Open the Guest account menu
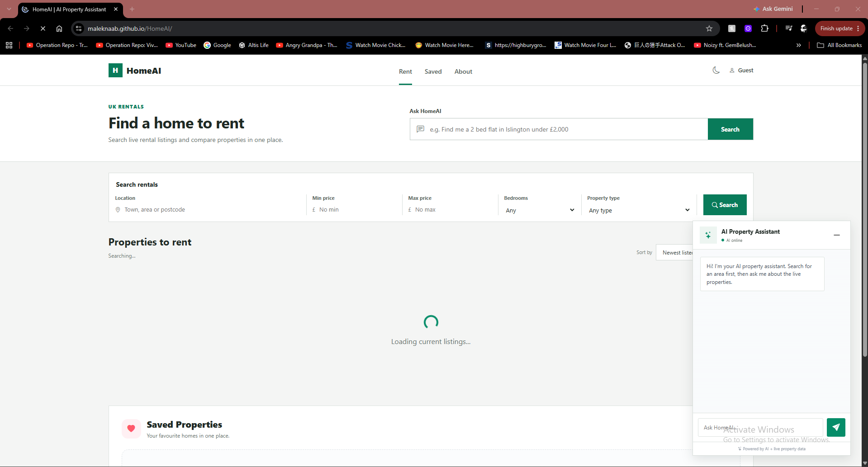 pos(741,70)
